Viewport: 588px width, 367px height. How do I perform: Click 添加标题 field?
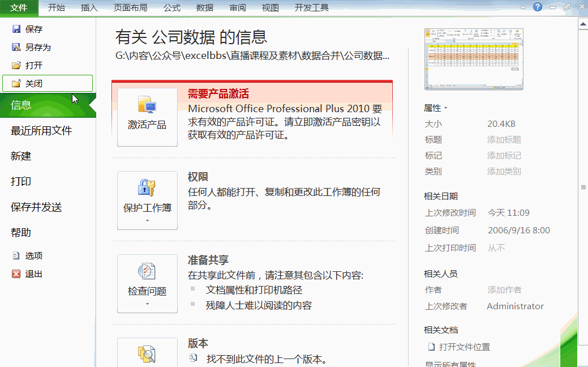pyautogui.click(x=504, y=139)
